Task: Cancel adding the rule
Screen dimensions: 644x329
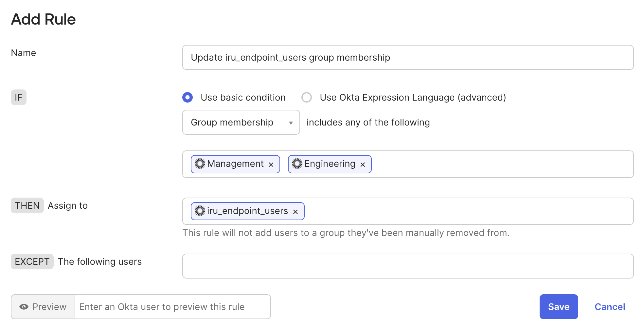Action: pyautogui.click(x=610, y=307)
